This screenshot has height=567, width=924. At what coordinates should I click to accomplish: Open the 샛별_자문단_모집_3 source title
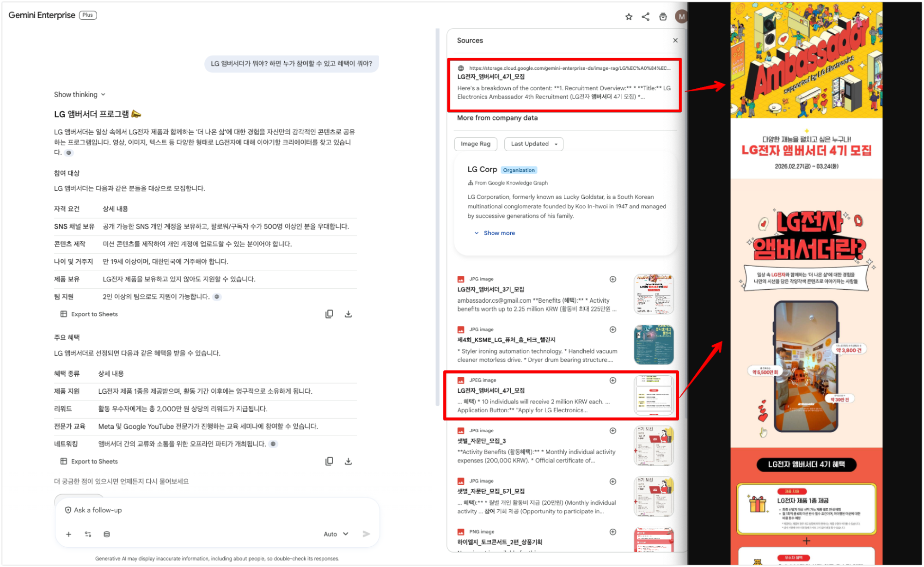tap(481, 441)
